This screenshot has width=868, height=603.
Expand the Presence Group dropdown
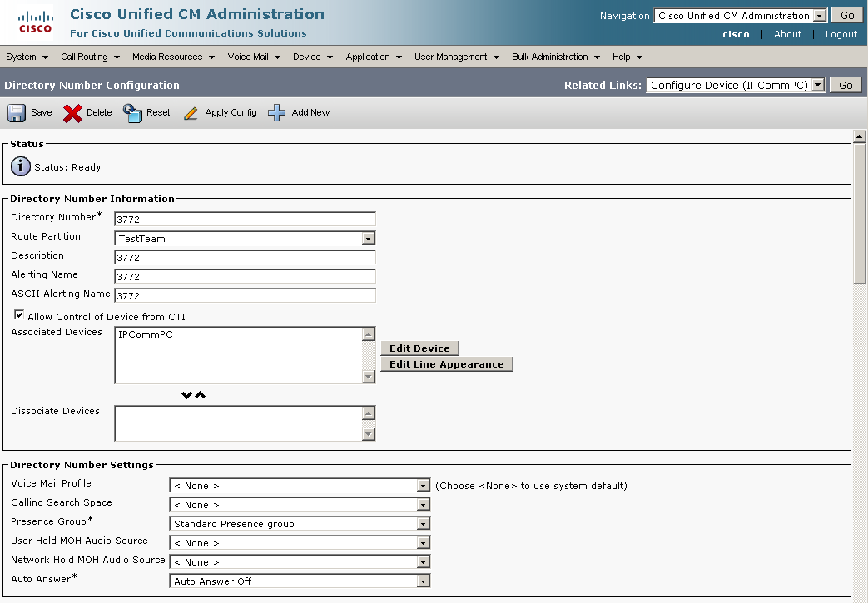[423, 524]
